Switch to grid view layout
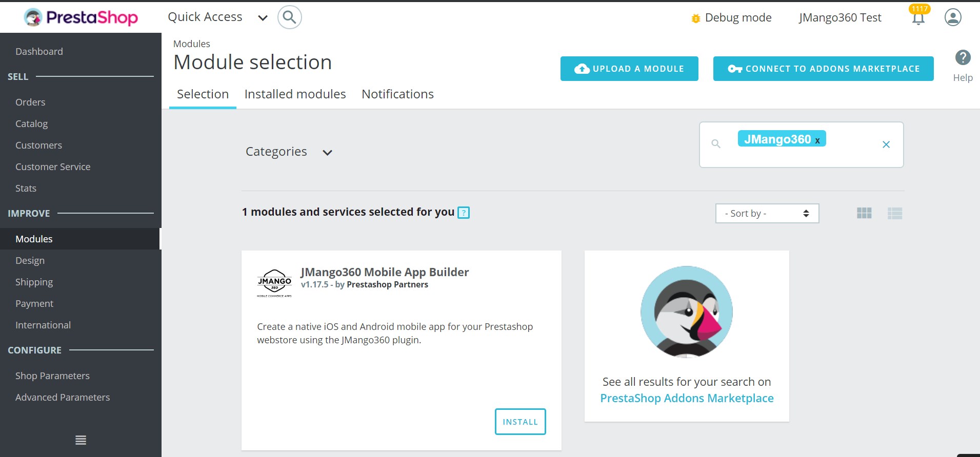This screenshot has height=457, width=980. tap(864, 213)
